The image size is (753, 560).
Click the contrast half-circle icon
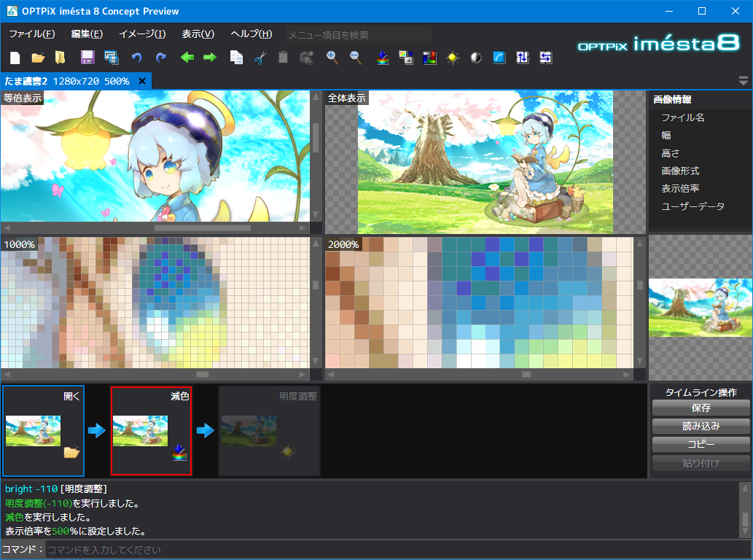tap(476, 58)
